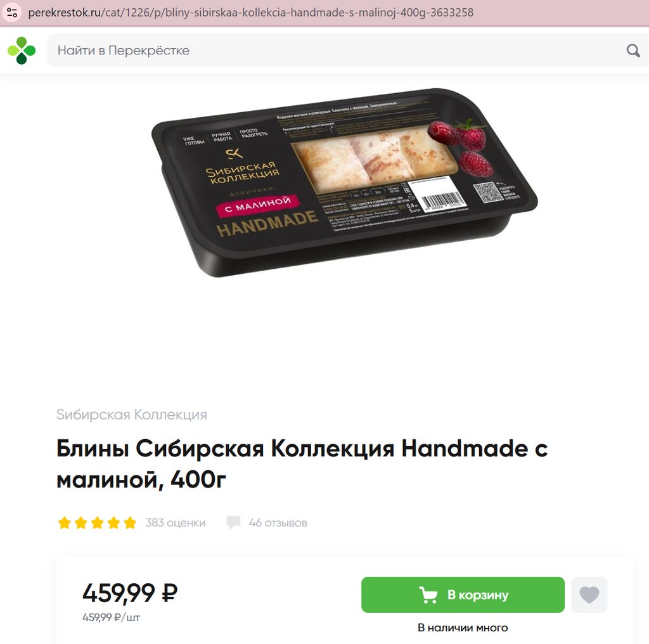Image resolution: width=649 pixels, height=644 pixels.
Task: Click the pancake package product image
Action: 344,182
